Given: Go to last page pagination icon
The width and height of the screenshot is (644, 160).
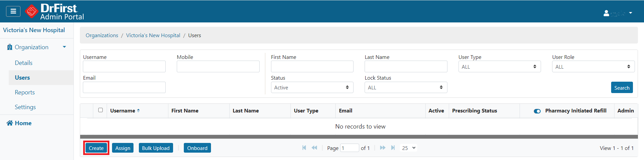Looking at the screenshot, I should [x=393, y=148].
